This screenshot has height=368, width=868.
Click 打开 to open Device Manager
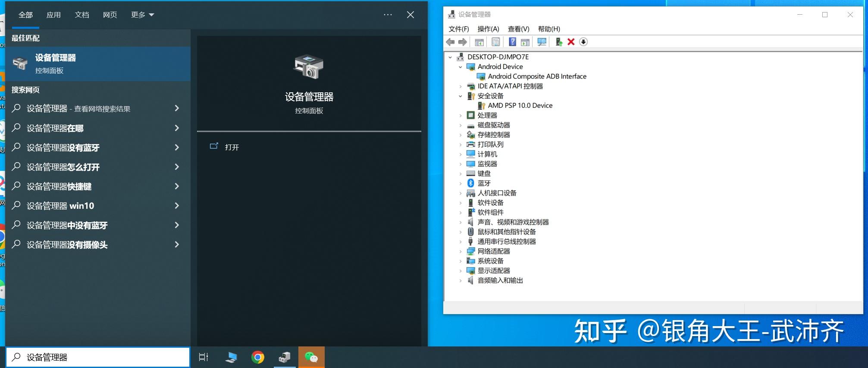tap(232, 147)
